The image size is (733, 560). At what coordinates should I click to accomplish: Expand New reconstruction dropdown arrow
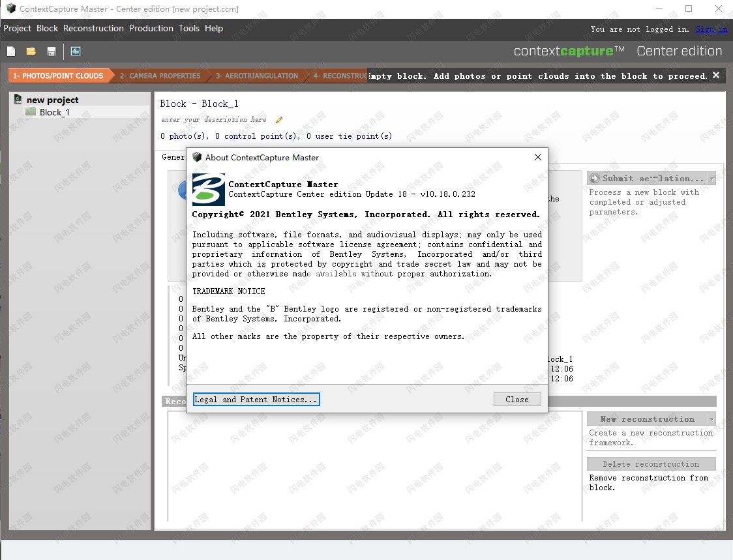711,419
